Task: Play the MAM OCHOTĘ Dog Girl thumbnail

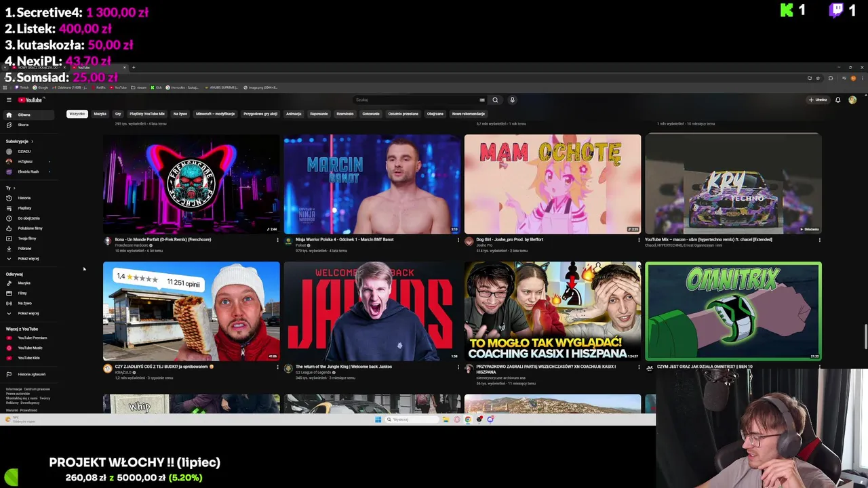Action: 553,184
